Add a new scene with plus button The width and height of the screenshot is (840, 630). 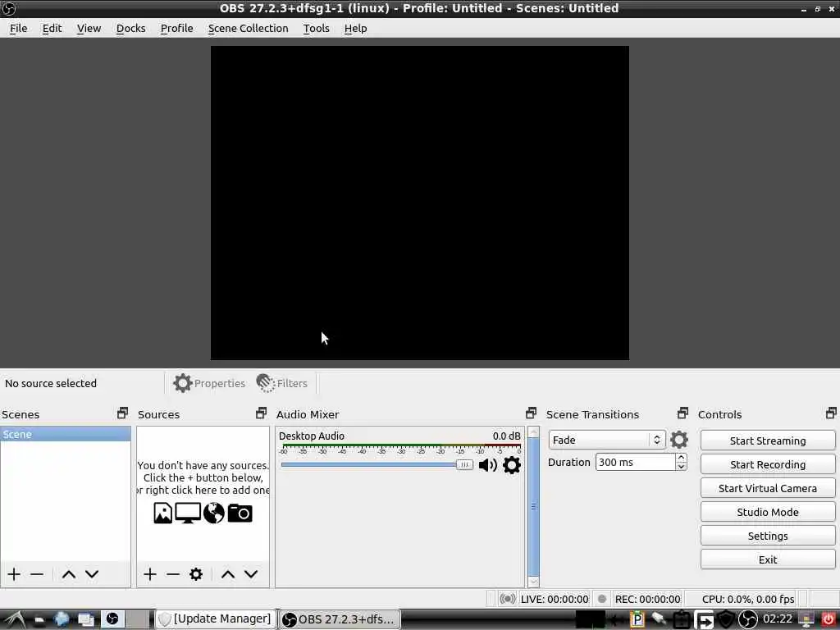[x=14, y=574]
